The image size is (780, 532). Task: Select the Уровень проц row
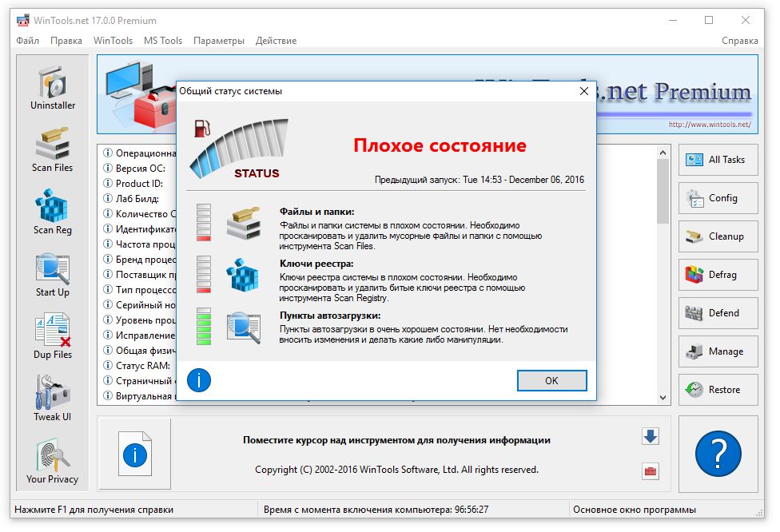(139, 320)
